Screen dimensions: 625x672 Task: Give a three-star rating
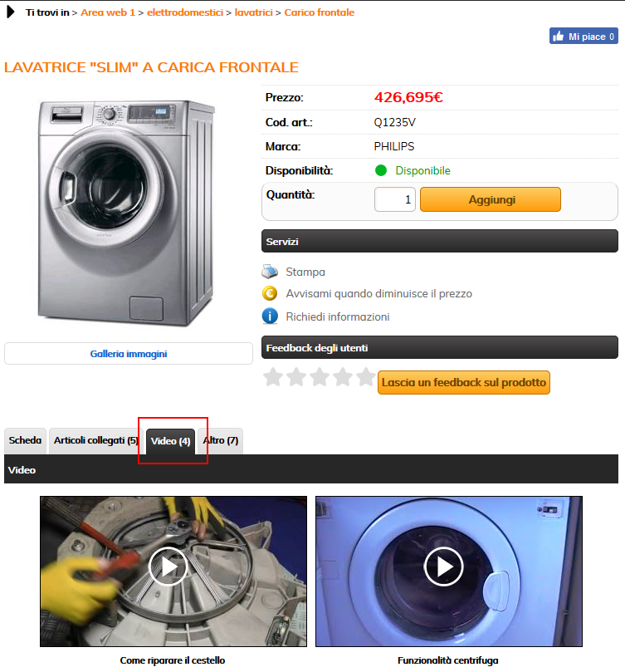point(320,378)
